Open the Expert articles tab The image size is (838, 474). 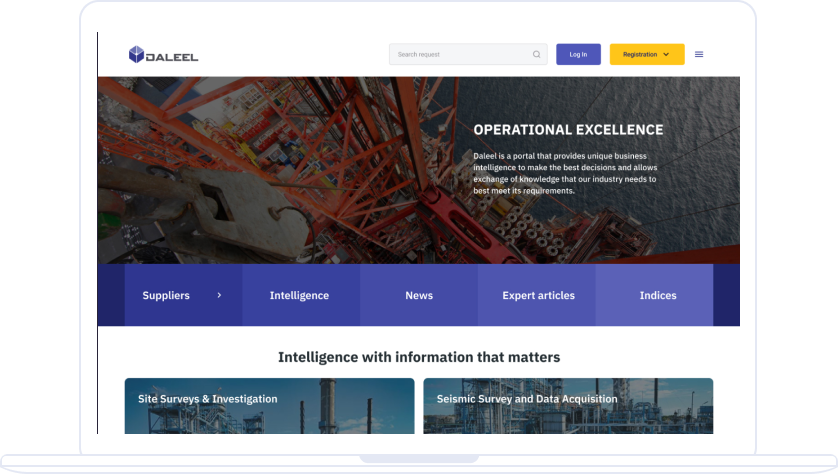click(537, 296)
